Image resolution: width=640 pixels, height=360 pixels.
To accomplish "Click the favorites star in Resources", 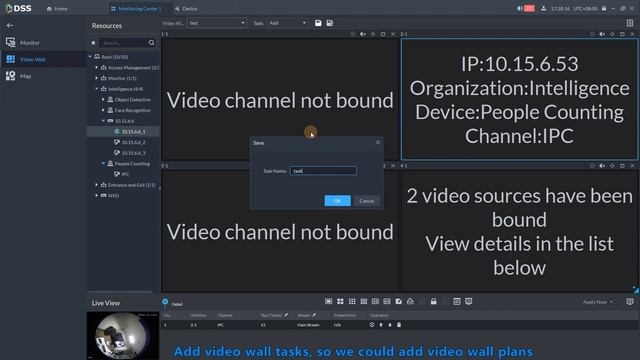I will coord(93,42).
